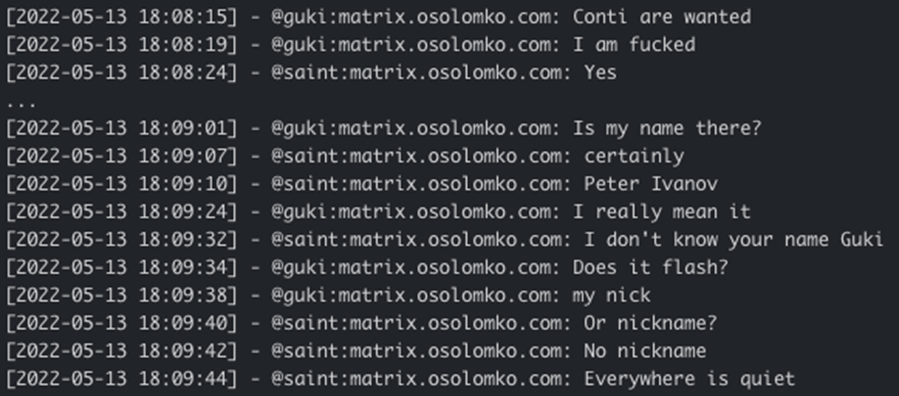This screenshot has width=899, height=396.
Task: Select the word "certainly" in saint's reply
Action: (634, 156)
